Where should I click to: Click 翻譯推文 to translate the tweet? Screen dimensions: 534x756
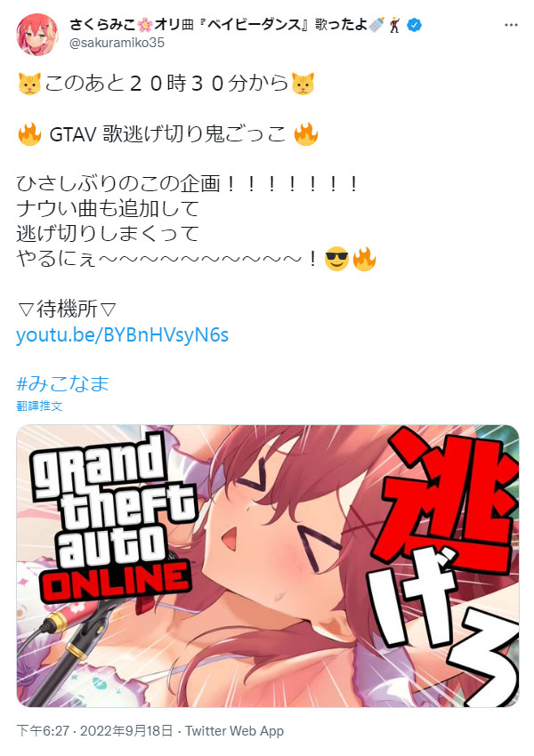pyautogui.click(x=39, y=406)
